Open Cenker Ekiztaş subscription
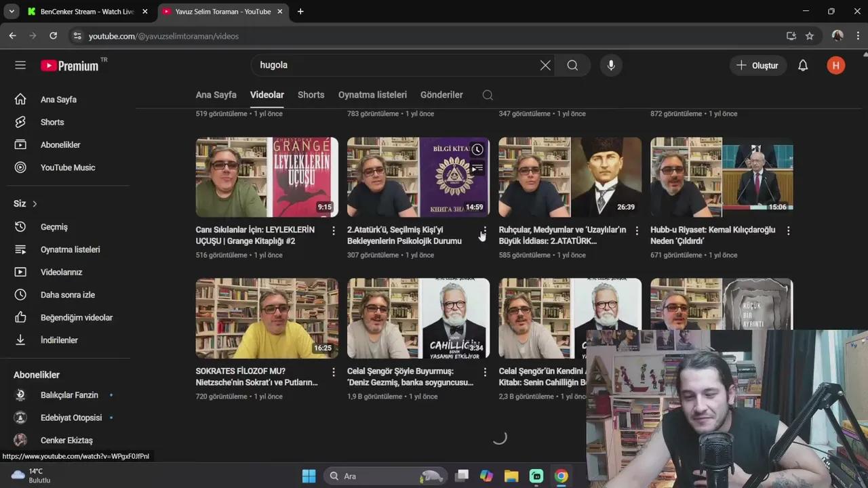Viewport: 868px width, 488px height. 68,441
